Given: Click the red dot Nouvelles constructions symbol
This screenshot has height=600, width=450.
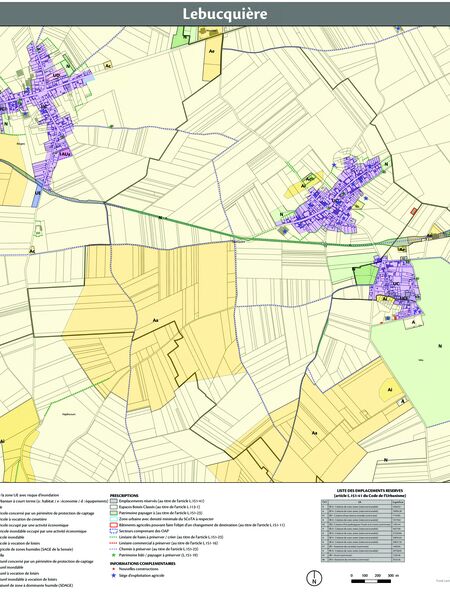Looking at the screenshot, I should coord(113,569).
